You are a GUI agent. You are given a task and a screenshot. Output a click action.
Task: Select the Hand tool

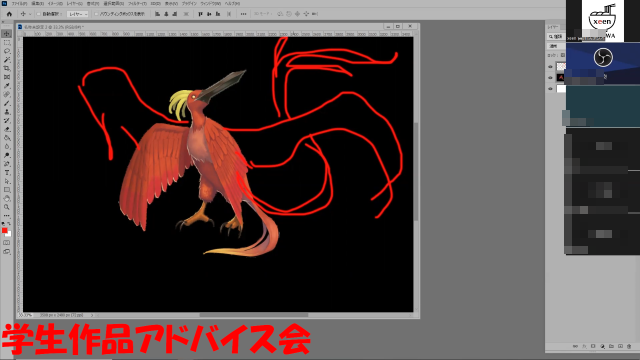coord(7,199)
